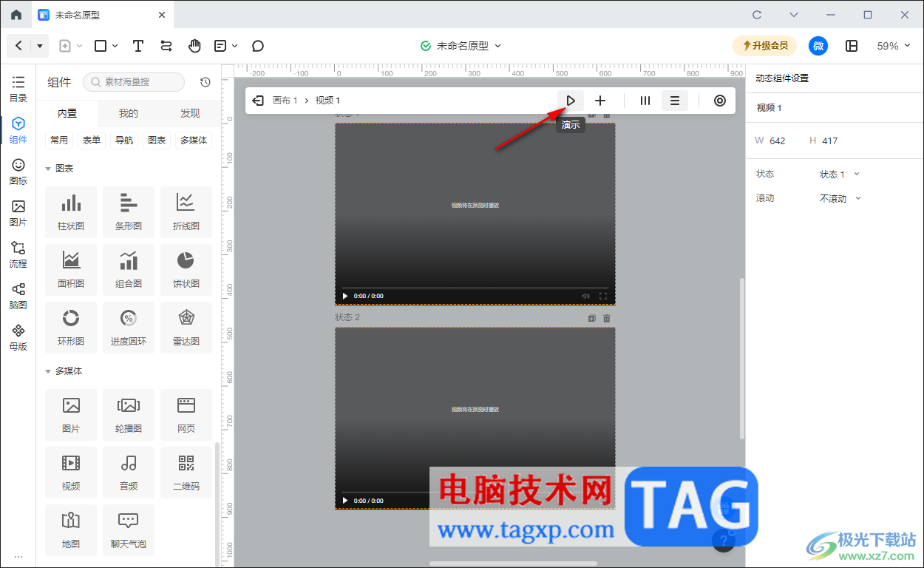Insert a 二维码 QR code component
The height and width of the screenshot is (568, 924).
[x=186, y=473]
